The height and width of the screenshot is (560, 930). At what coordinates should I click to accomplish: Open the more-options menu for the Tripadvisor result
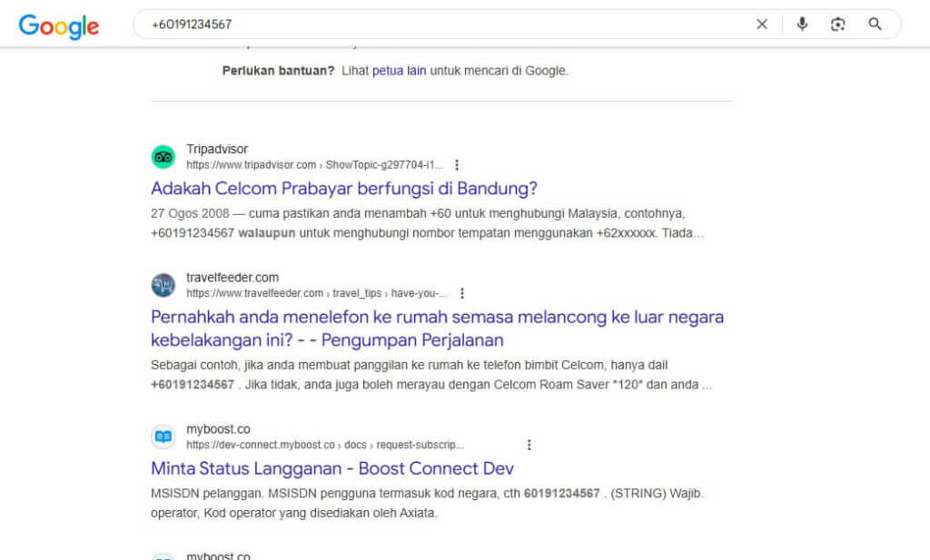point(457,165)
